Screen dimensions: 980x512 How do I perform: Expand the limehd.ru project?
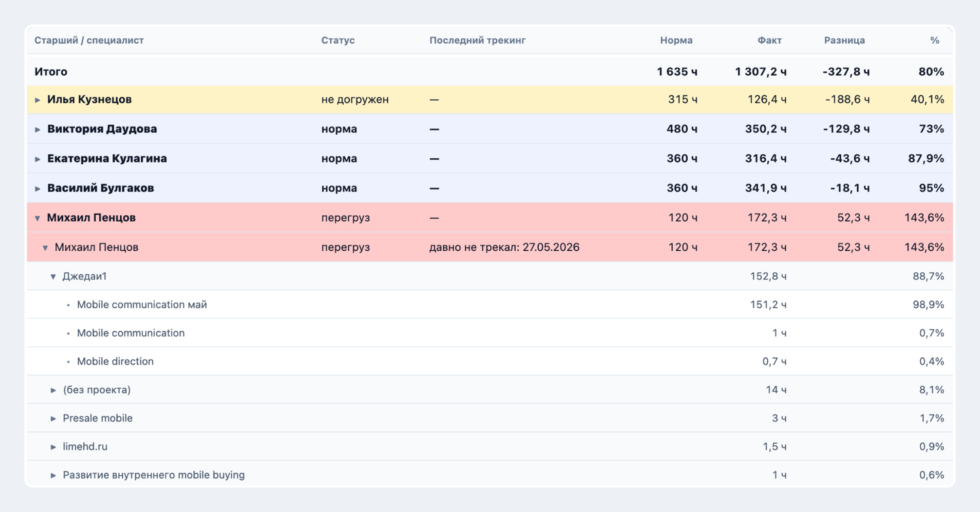[x=53, y=447]
